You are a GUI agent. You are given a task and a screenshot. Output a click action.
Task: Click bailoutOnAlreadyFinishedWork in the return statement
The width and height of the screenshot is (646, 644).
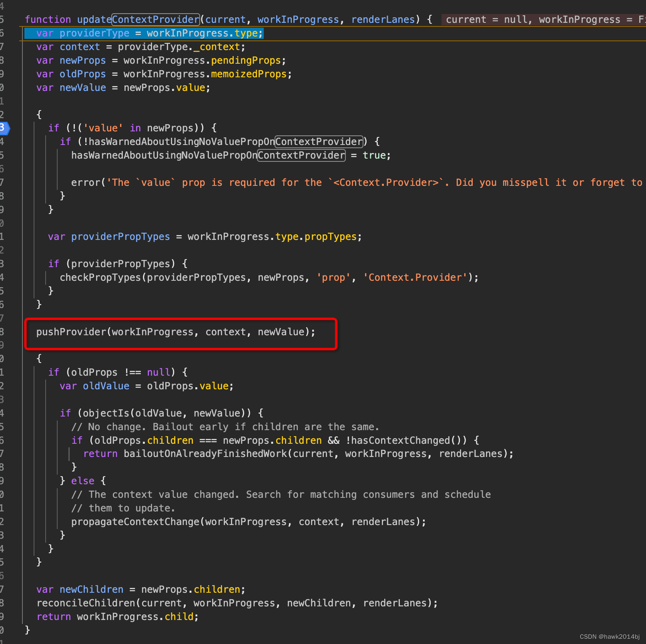click(x=205, y=454)
